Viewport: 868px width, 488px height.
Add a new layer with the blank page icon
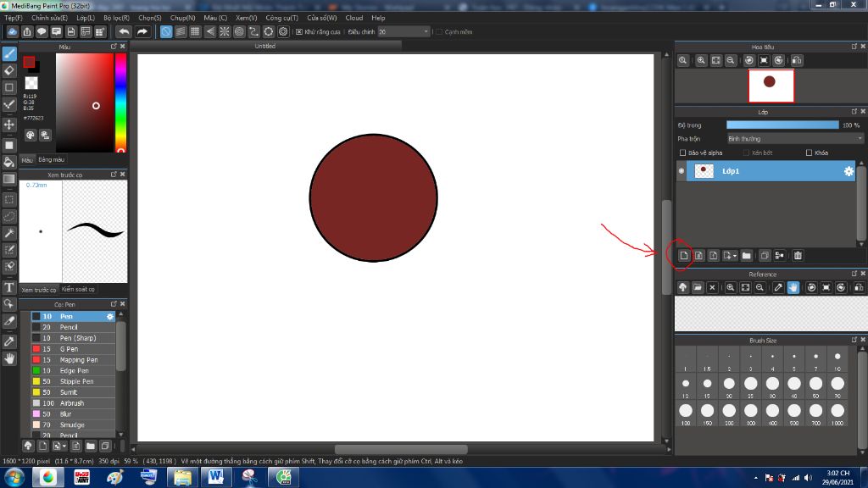tap(684, 256)
